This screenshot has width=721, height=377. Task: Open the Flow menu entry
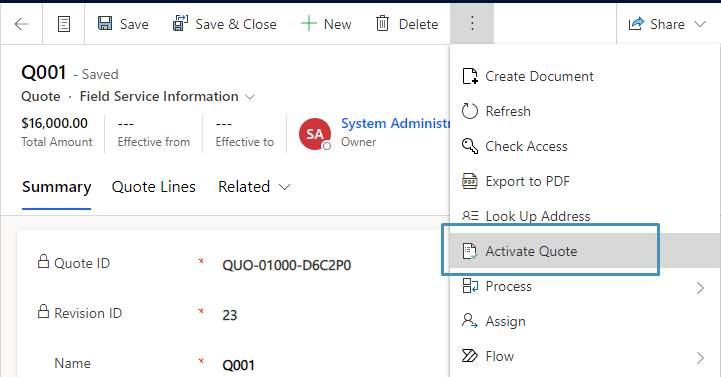585,356
